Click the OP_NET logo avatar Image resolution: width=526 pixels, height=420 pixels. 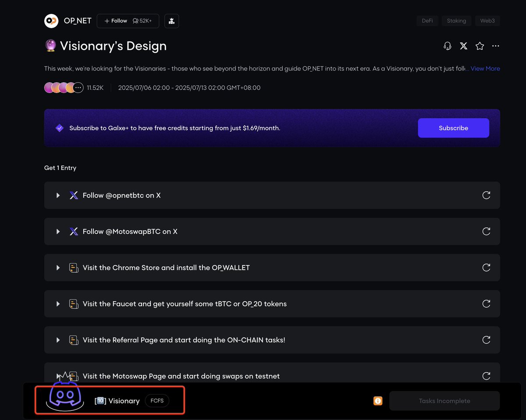(51, 21)
